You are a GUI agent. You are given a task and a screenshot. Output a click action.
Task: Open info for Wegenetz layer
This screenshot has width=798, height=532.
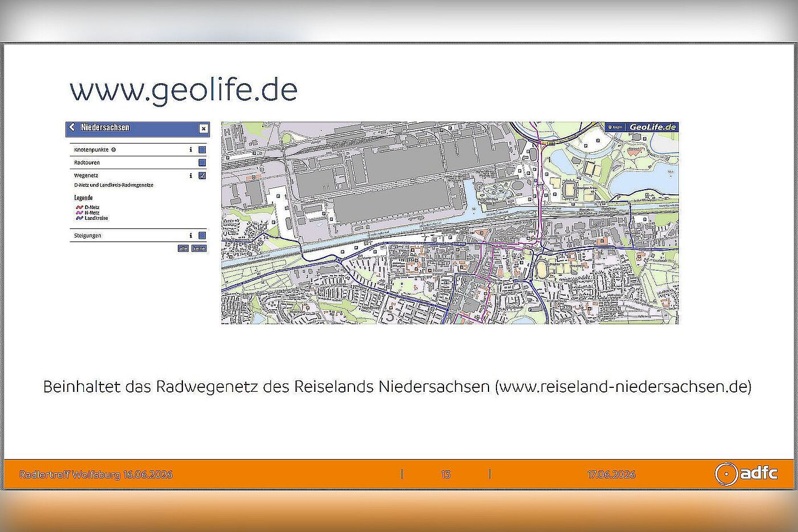[x=190, y=175]
